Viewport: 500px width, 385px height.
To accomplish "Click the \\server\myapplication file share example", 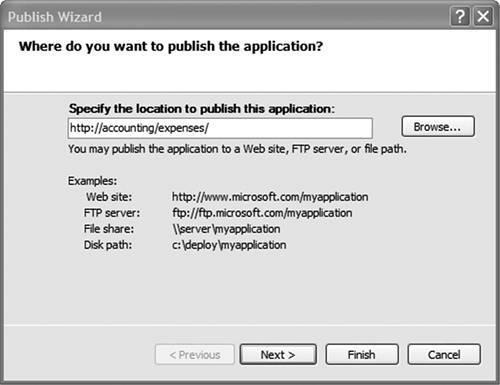I will (226, 229).
